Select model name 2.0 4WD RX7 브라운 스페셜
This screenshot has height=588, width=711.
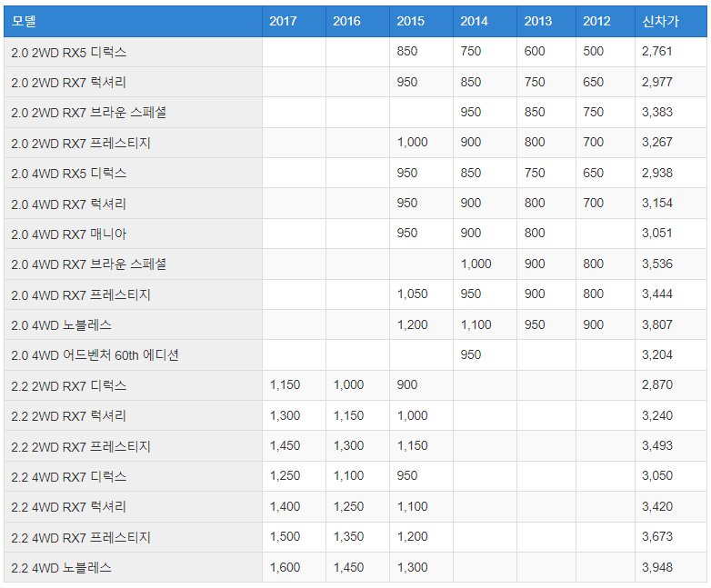(88, 264)
